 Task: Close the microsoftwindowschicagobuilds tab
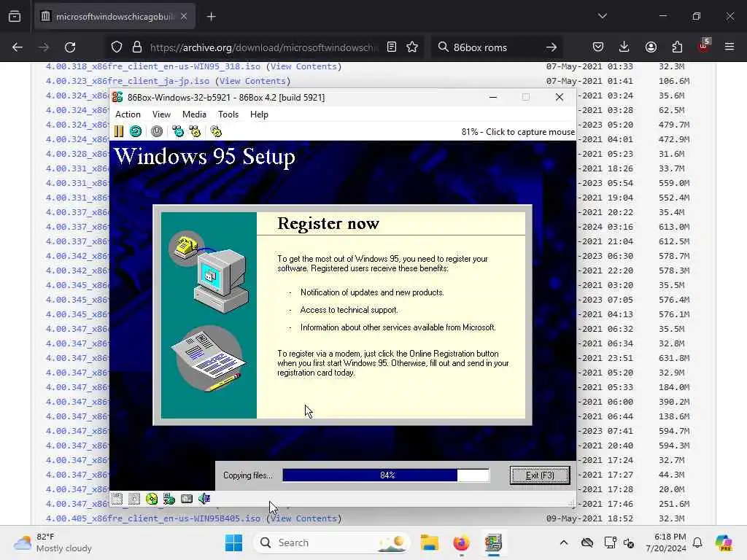(x=184, y=17)
